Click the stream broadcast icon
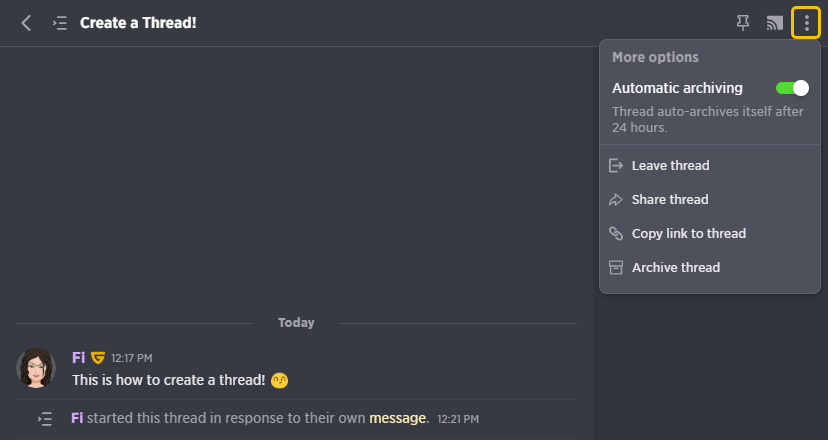 tap(775, 23)
